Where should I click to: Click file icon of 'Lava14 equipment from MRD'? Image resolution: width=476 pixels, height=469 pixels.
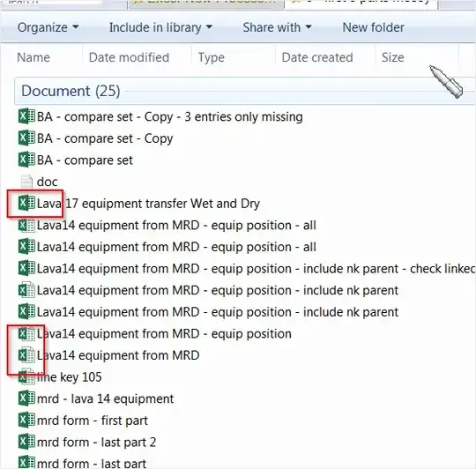click(26, 355)
